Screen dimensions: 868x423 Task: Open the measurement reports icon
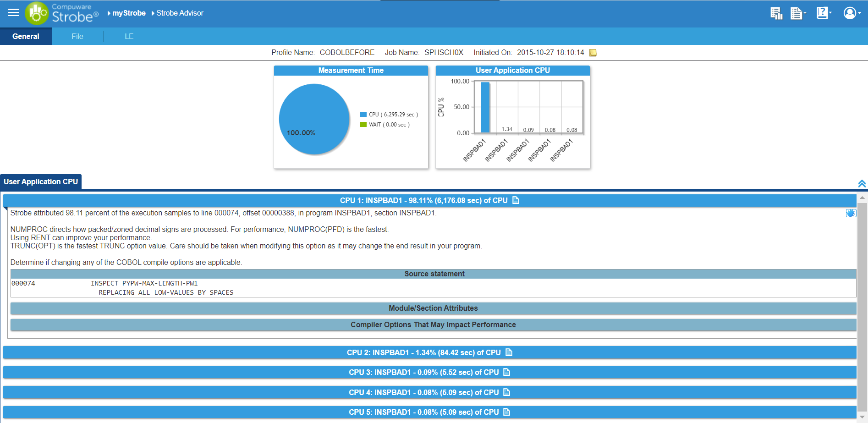[776, 13]
